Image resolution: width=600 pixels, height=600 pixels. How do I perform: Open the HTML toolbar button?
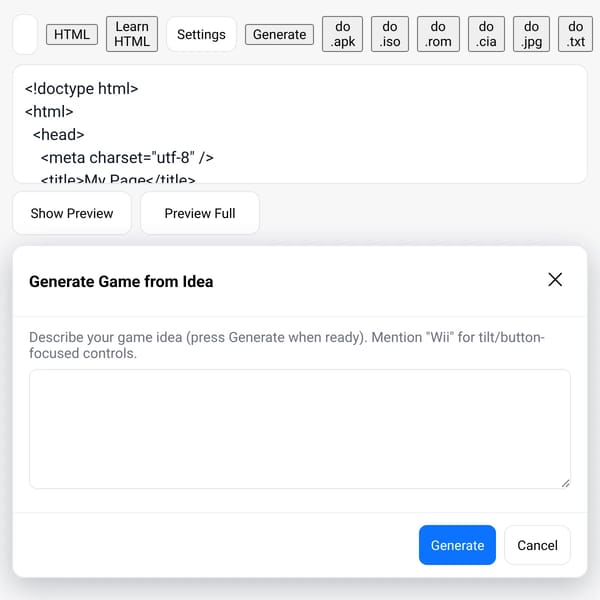point(72,34)
